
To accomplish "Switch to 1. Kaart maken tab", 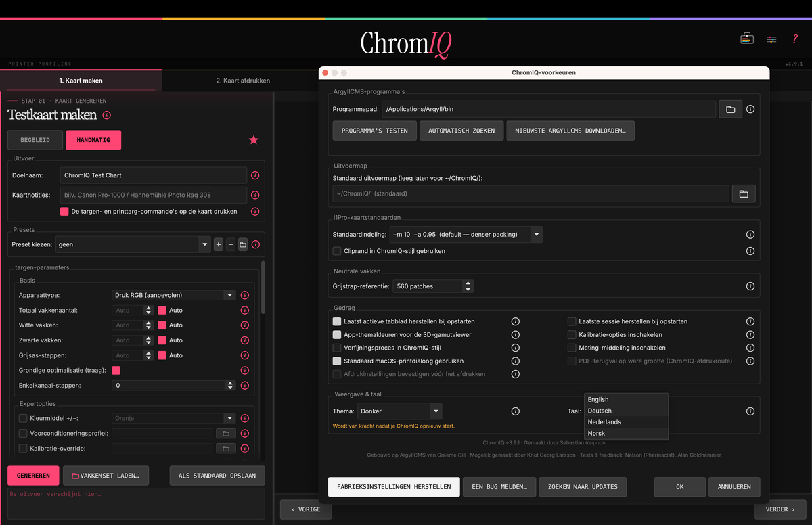I will 81,81.
